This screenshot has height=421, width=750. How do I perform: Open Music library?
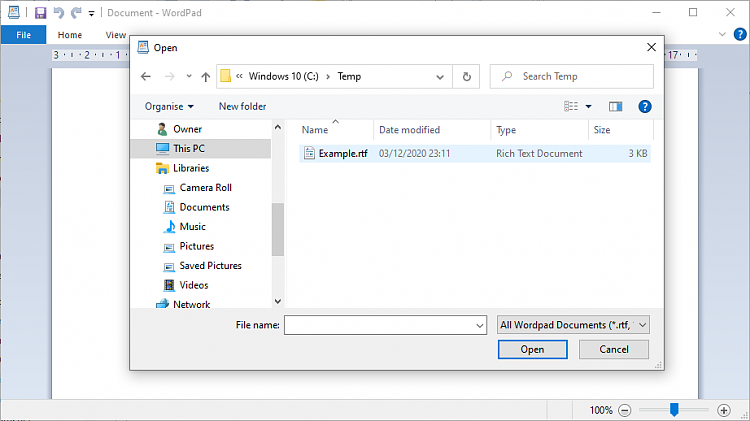click(x=192, y=227)
